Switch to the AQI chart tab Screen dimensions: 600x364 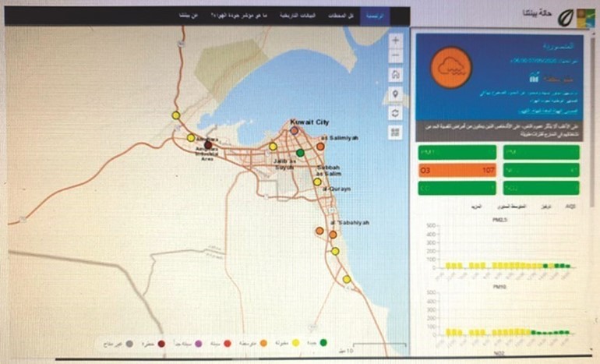coord(570,207)
